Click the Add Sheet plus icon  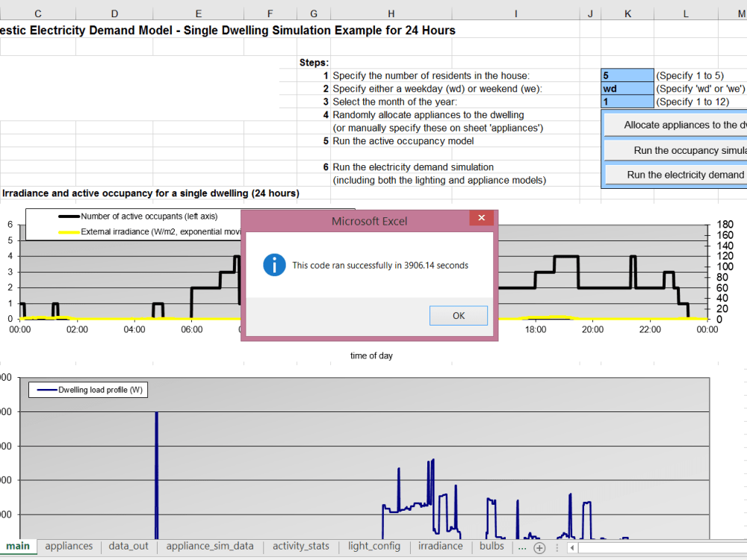point(539,547)
